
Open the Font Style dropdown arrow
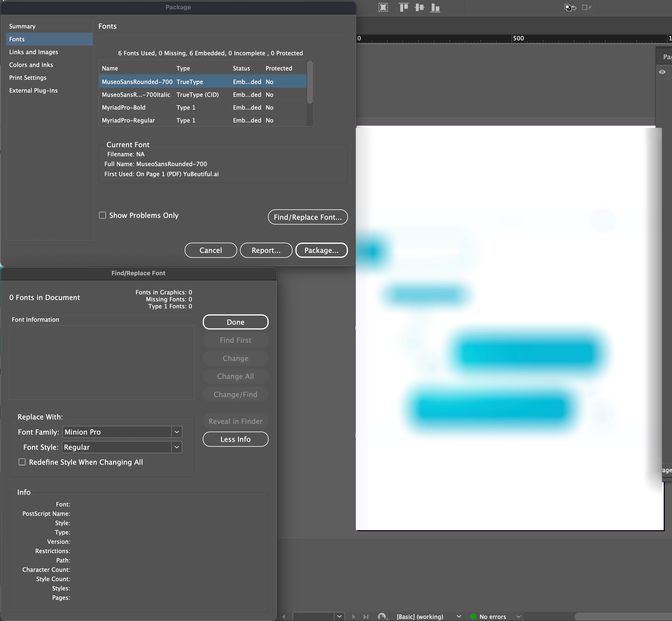(177, 447)
